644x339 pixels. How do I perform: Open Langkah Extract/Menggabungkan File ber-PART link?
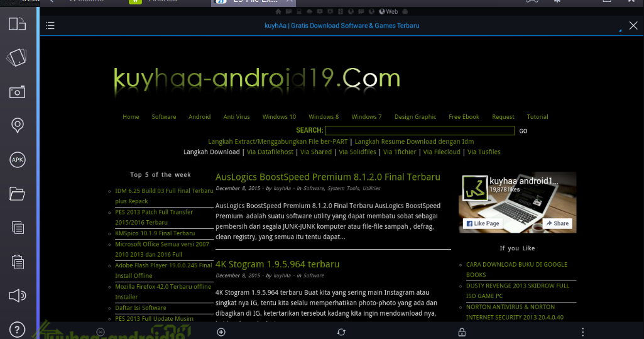[x=278, y=142]
